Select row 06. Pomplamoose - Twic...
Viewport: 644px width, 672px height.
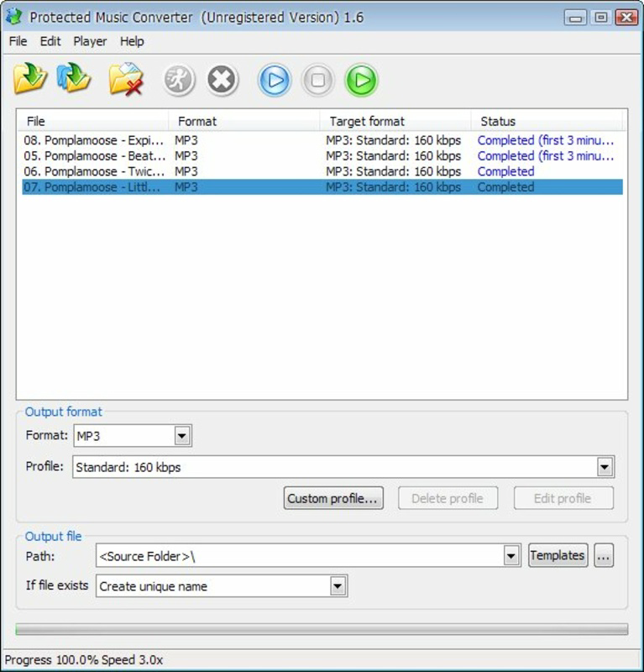322,171
